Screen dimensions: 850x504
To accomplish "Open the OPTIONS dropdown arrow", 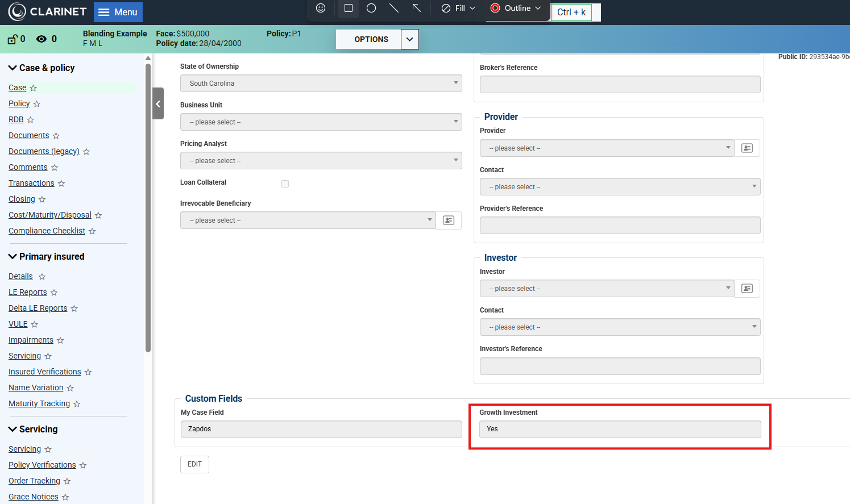I will tap(409, 39).
